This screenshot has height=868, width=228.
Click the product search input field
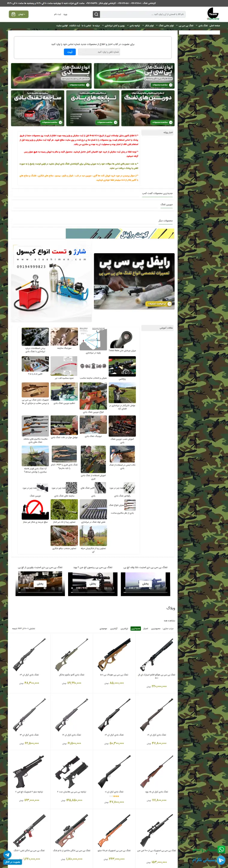(x=143, y=14)
